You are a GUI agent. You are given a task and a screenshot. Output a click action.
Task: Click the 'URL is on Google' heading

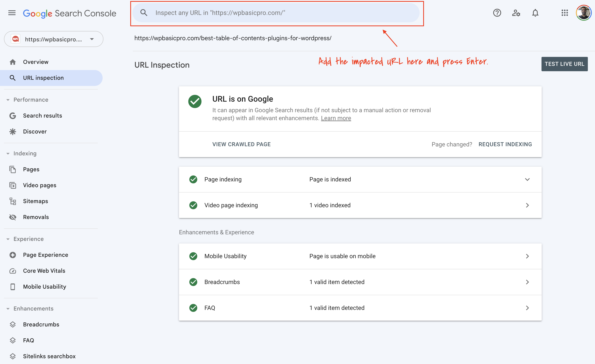tap(242, 99)
